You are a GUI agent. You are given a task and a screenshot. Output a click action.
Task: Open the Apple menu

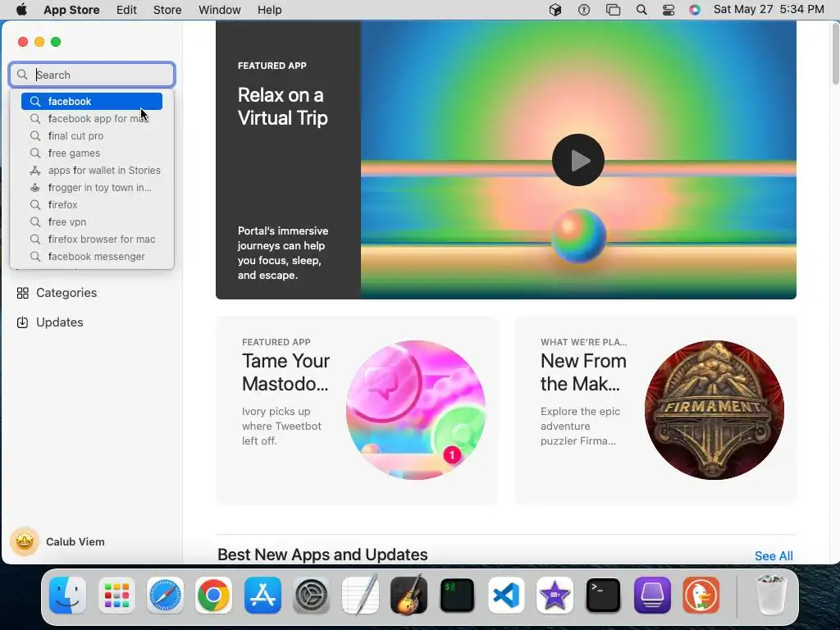click(21, 10)
